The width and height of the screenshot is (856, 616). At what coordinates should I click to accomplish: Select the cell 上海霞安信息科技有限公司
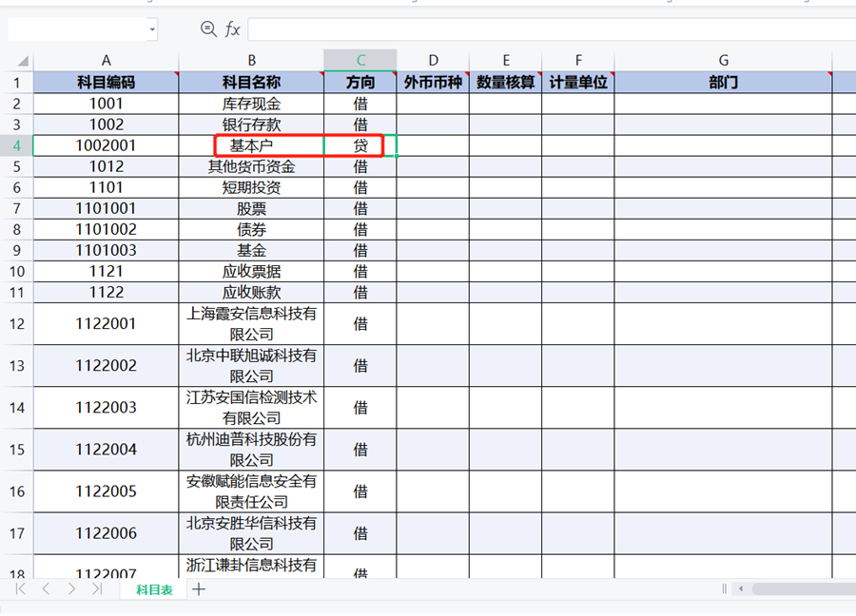[251, 323]
